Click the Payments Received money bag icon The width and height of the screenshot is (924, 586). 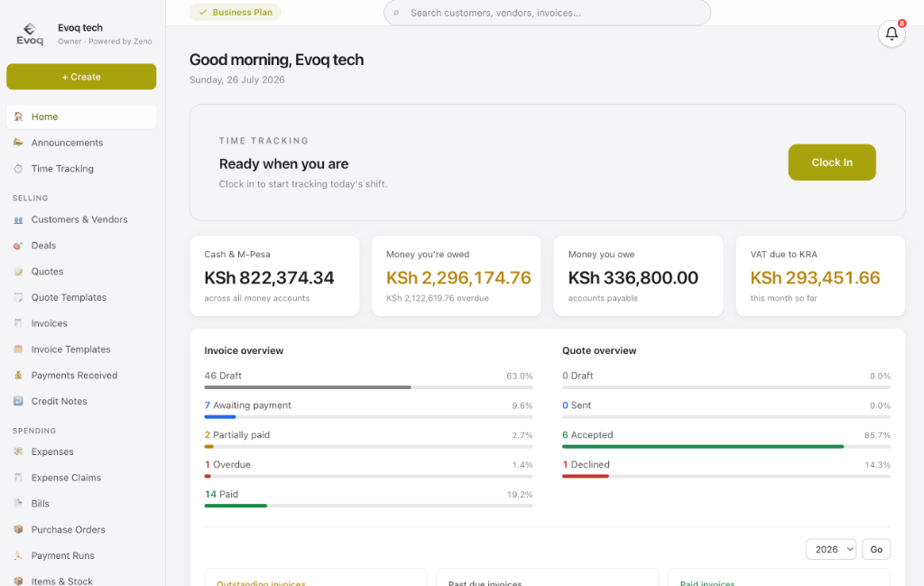[18, 375]
